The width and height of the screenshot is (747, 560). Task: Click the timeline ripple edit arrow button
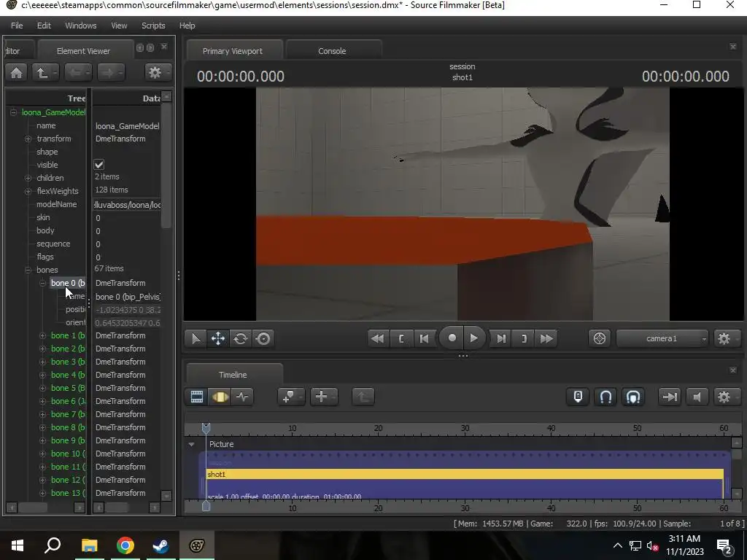click(670, 397)
